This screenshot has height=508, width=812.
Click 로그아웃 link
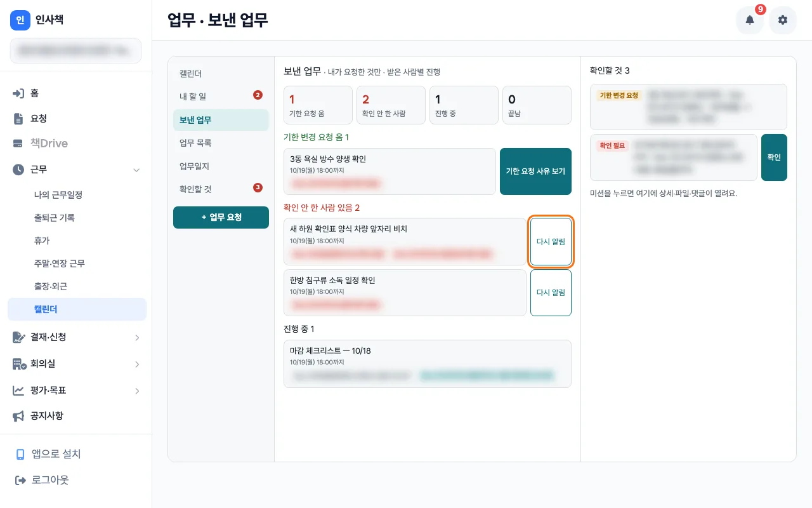tap(50, 481)
